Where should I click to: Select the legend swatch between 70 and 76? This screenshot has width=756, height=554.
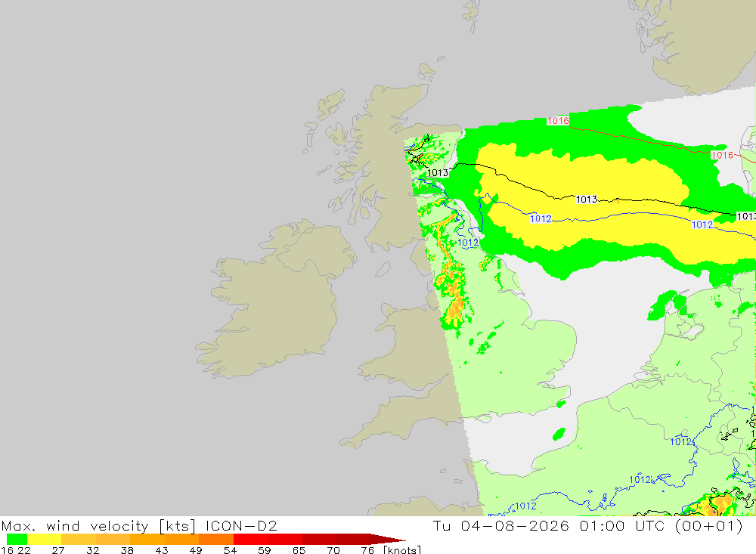(x=353, y=539)
